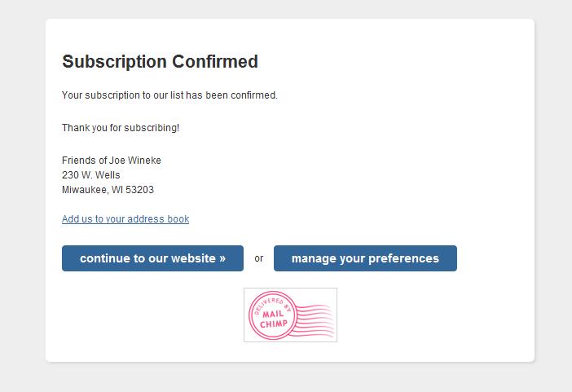Click the subscription has been confirmed sentence
The image size is (572, 392).
(x=169, y=95)
